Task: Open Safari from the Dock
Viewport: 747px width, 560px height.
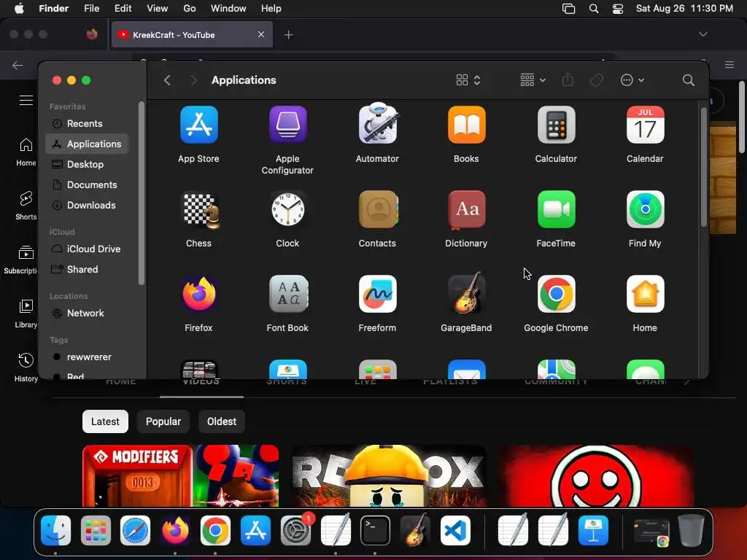Action: point(135,531)
